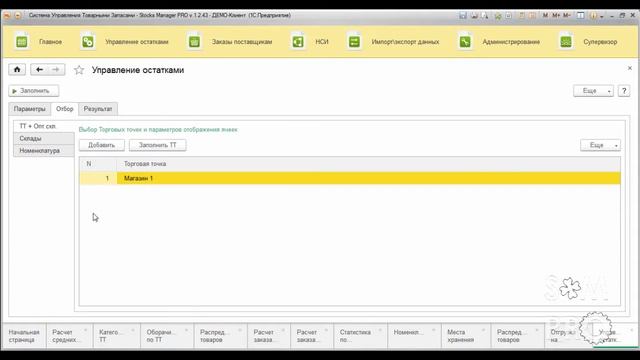
Task: Open the top Еще dropdown next to help
Action: coord(593,91)
